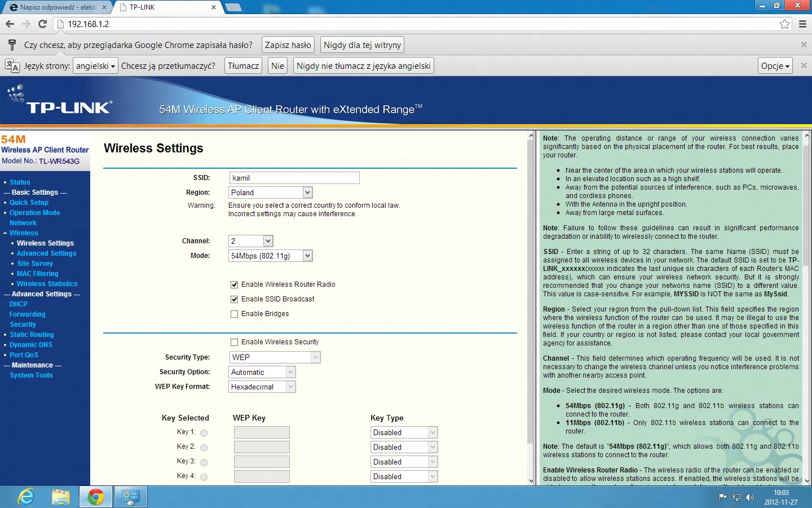Open the WEP Key Format dropdown
812x508 pixels.
pyautogui.click(x=262, y=387)
